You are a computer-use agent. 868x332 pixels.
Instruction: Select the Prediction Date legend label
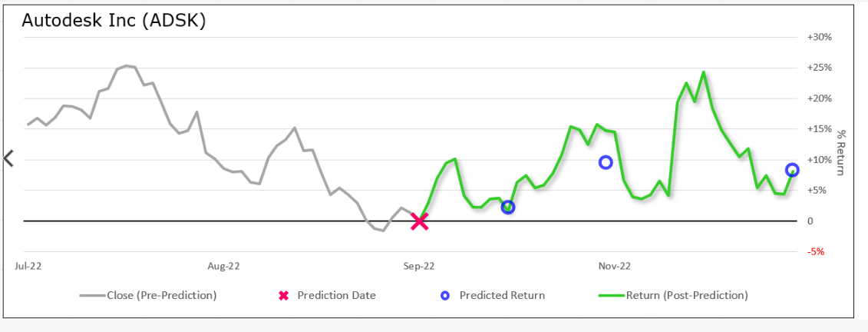pos(337,295)
